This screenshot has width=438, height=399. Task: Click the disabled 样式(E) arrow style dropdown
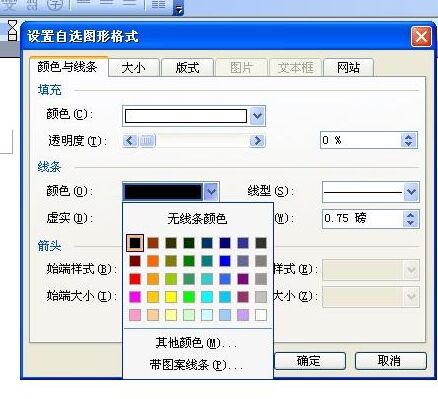371,270
